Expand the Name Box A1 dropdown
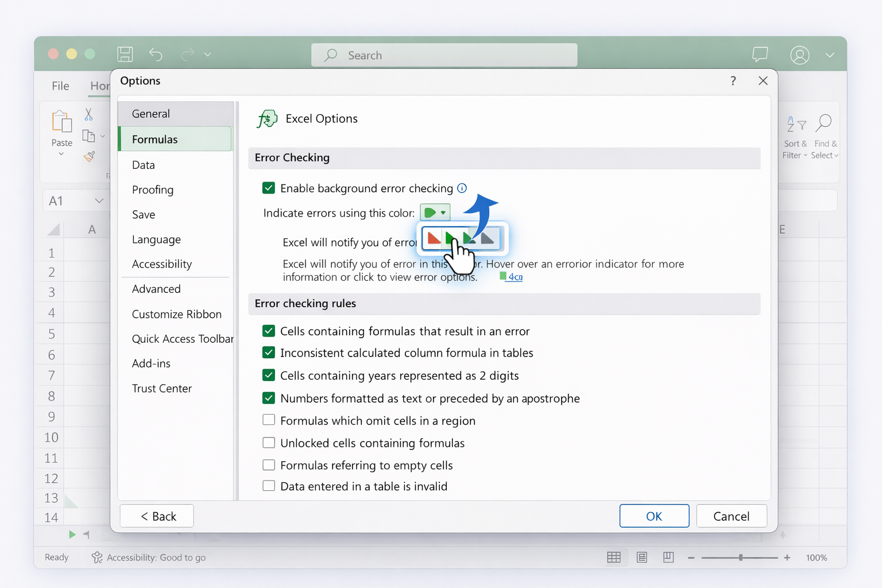Screen dimensions: 882x588 point(99,201)
